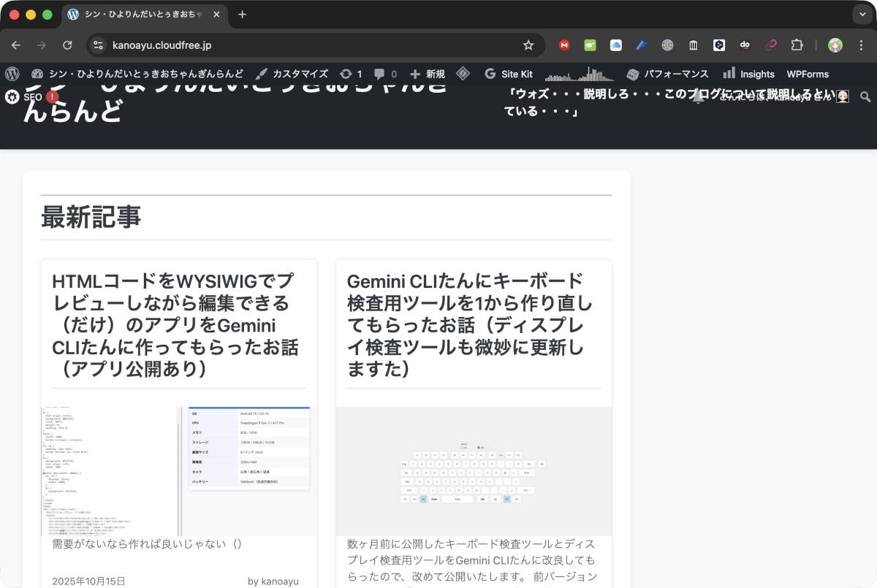Click the パフォーマンス admin bar item

tap(667, 74)
